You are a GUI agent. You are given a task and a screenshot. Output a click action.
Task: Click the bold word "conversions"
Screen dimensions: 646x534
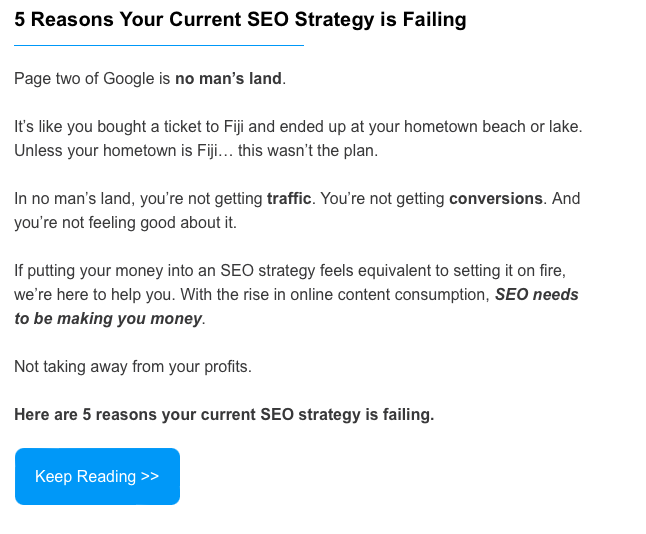tap(496, 198)
